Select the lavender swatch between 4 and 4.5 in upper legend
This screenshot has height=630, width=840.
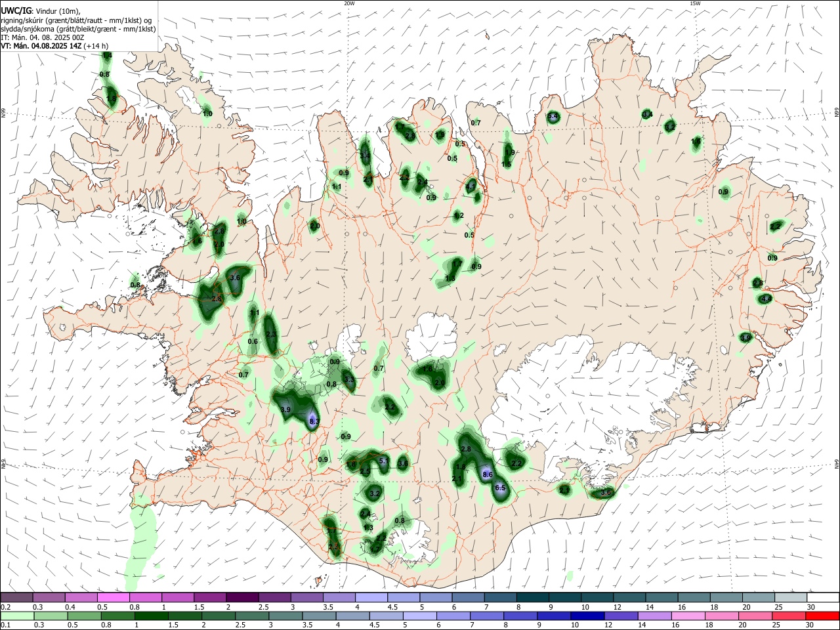371,597
